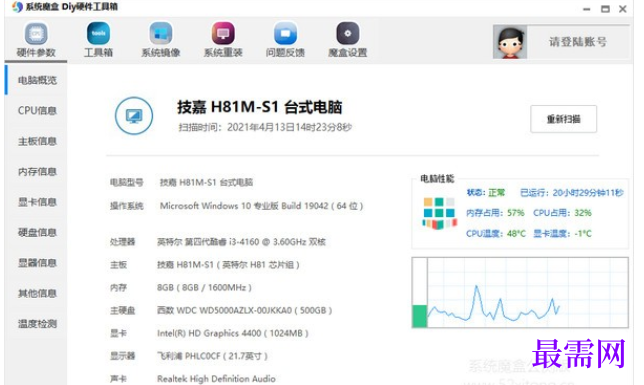
Task: Select 硬盘信息 in the sidebar
Action: point(37,233)
